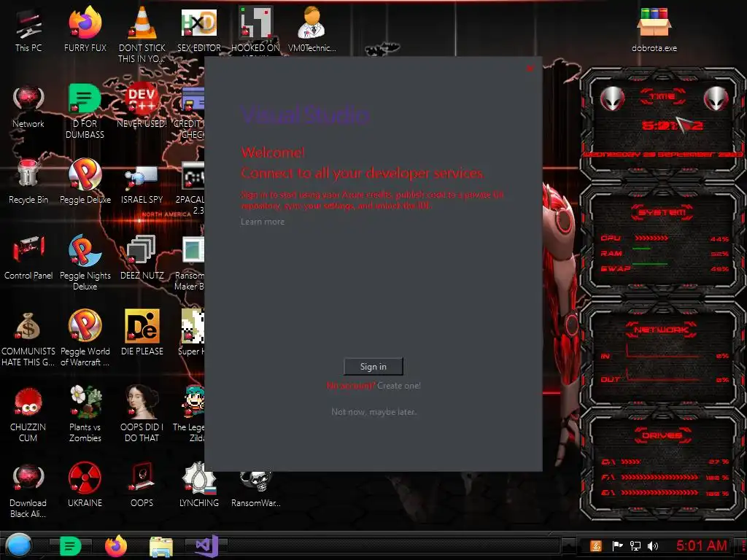Open the DEEZ NUTZ icon
Image resolution: width=747 pixels, height=560 pixels.
pyautogui.click(x=142, y=257)
